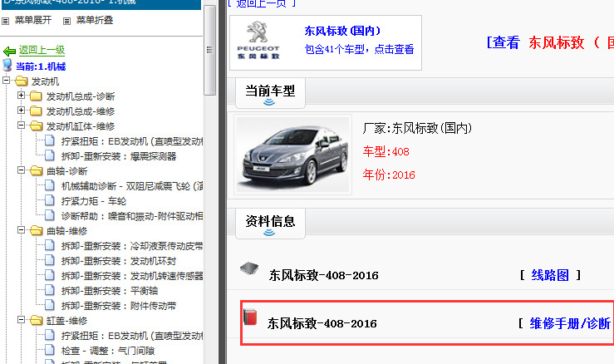Select the 发动机缸体-维修 folder icon
Image resolution: width=614 pixels, height=364 pixels.
(36, 125)
